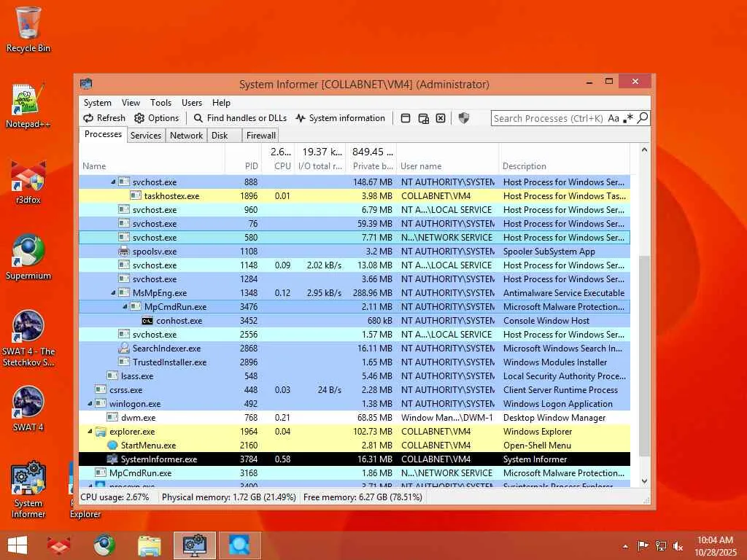
Task: Select the Notepad++ desktop shortcut
Action: [28, 106]
